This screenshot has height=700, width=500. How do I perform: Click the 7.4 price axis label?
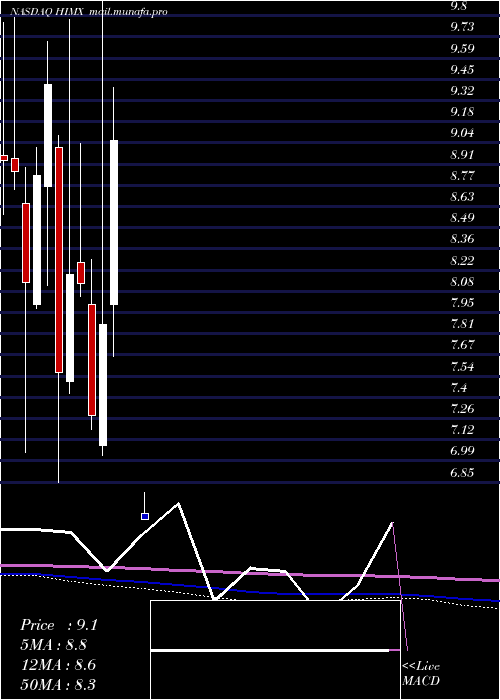[x=459, y=387]
